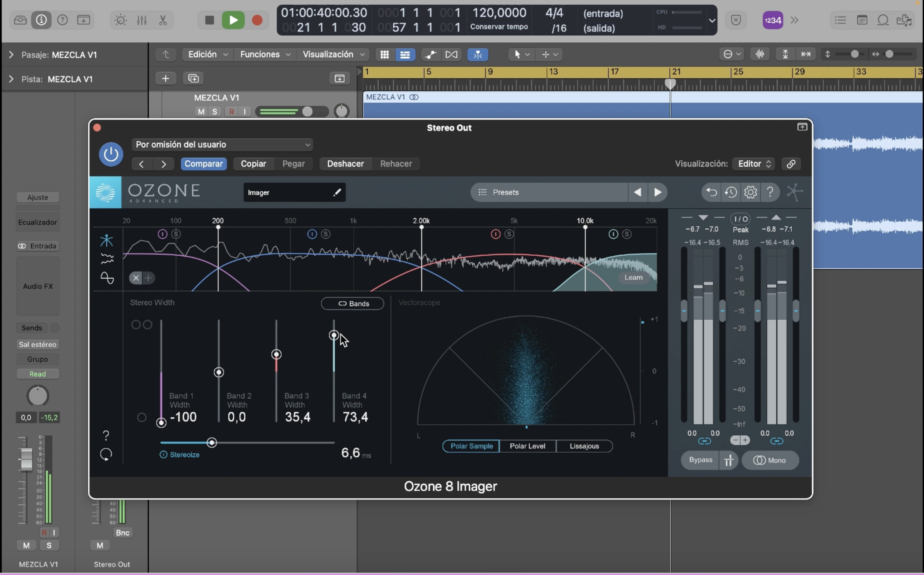
Task: Click the Bypass button
Action: pyautogui.click(x=700, y=460)
